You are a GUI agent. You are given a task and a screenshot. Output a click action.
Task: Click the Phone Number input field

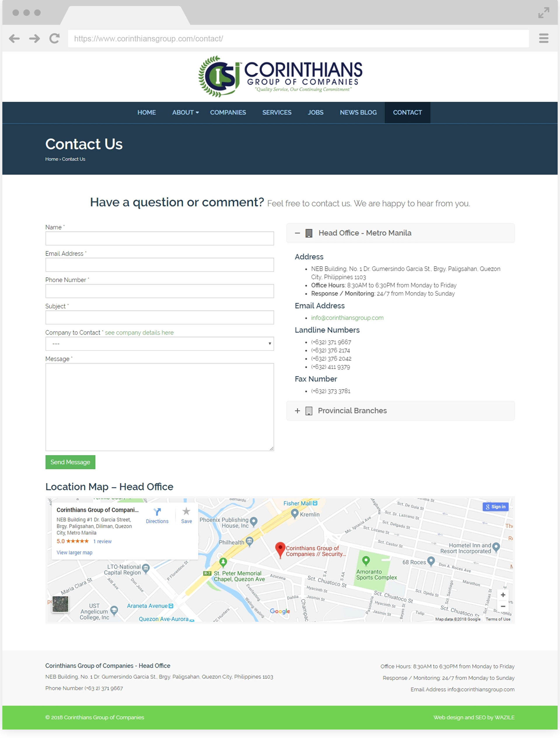(x=160, y=291)
